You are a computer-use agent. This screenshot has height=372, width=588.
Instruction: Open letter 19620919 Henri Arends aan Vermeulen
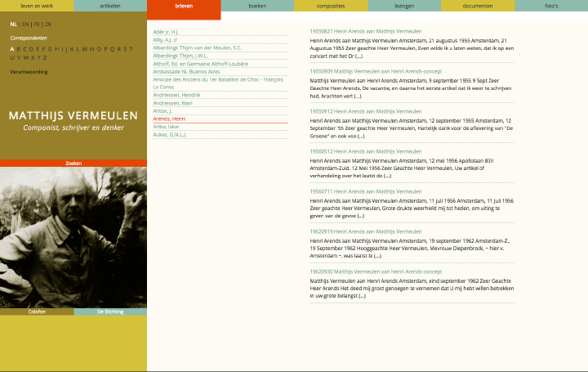coord(366,231)
